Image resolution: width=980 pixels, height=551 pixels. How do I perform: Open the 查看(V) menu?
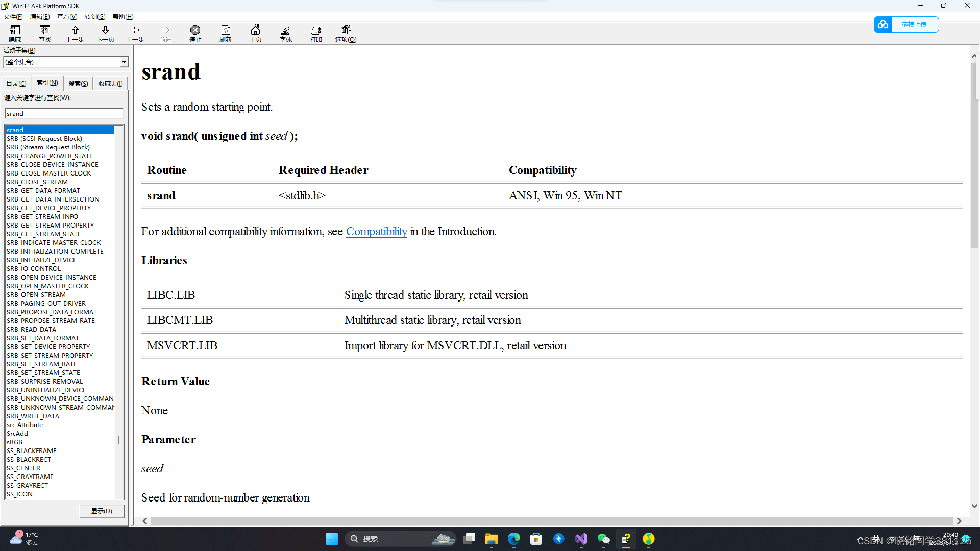coord(67,17)
